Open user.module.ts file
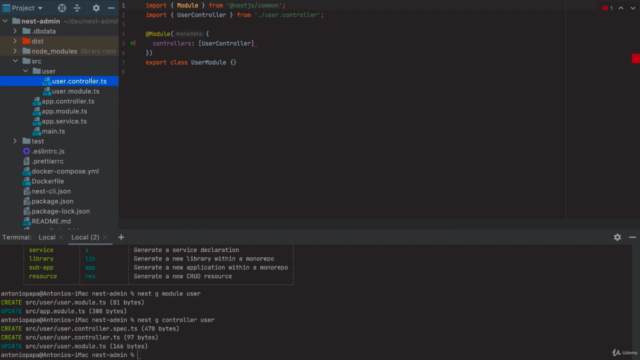 point(76,91)
